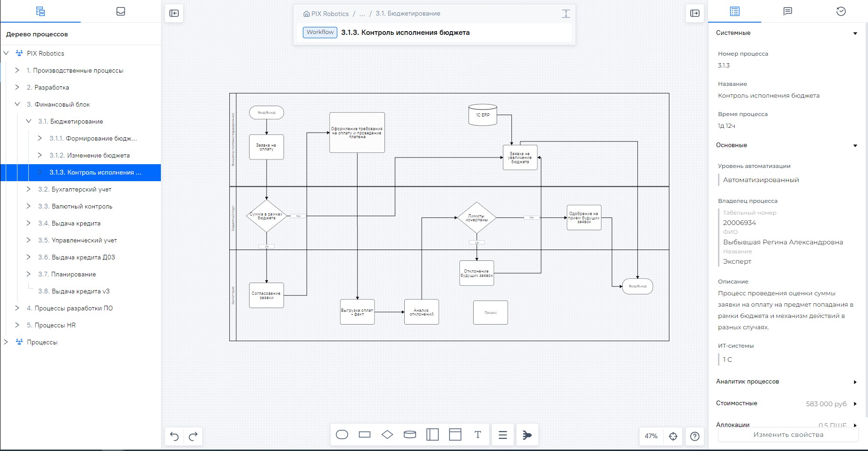Select the vertical swimlane pool tool
This screenshot has height=451, width=868.
click(433, 434)
